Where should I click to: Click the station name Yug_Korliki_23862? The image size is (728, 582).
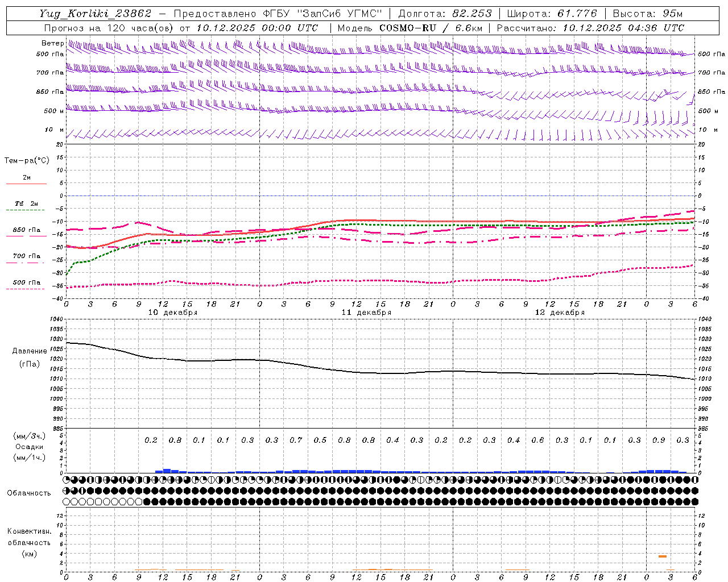coord(96,14)
